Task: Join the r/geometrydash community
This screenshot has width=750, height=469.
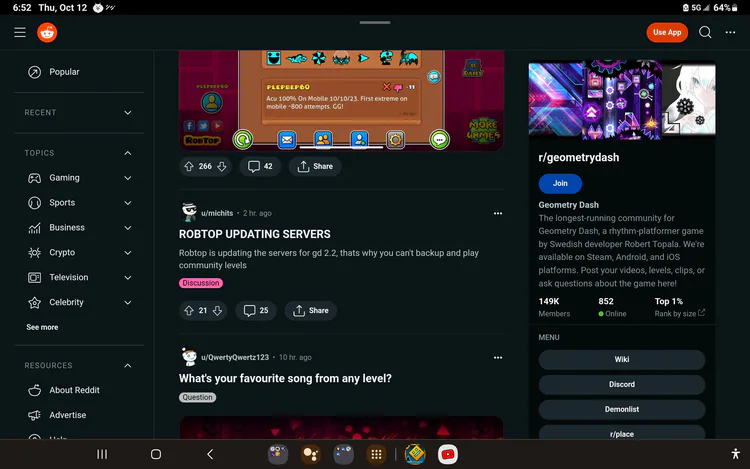Action: point(560,183)
